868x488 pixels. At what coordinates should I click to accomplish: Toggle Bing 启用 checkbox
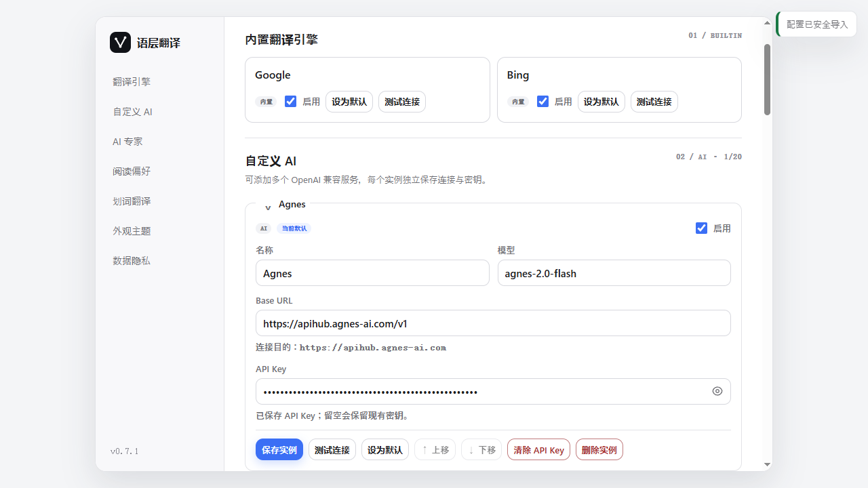pos(542,101)
